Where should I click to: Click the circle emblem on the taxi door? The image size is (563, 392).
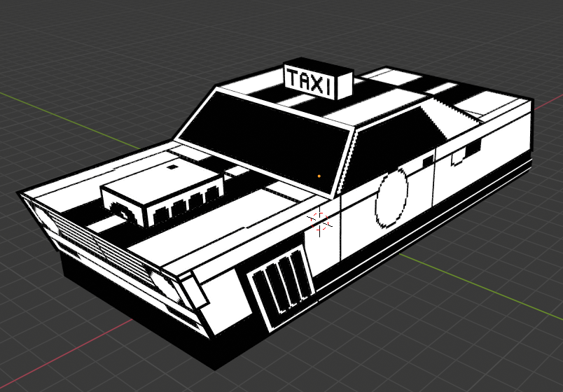(x=391, y=199)
